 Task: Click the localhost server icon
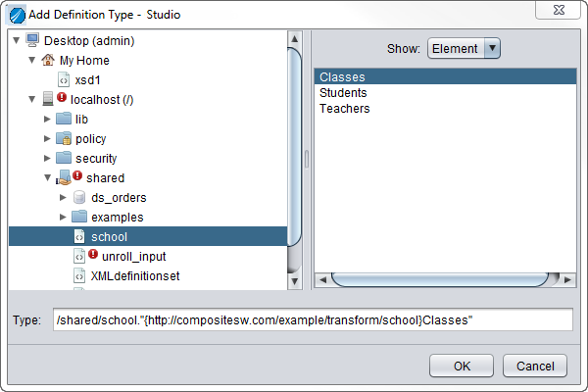click(49, 100)
